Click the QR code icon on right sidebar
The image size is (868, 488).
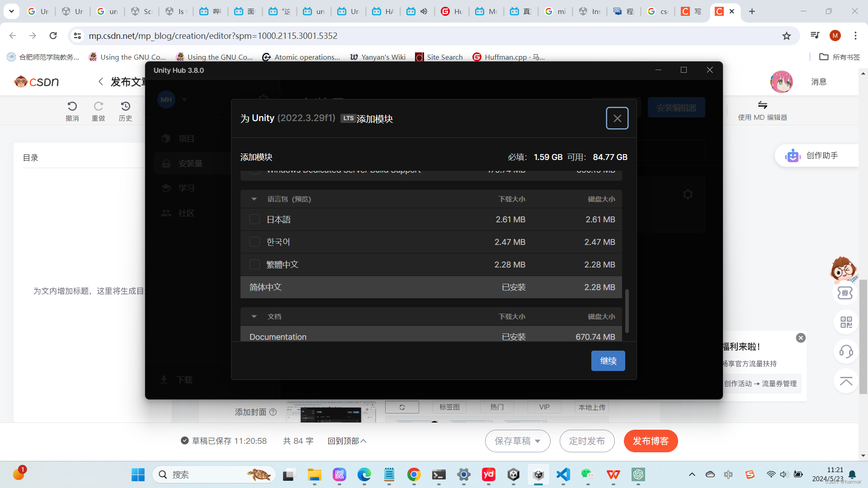[846, 322]
